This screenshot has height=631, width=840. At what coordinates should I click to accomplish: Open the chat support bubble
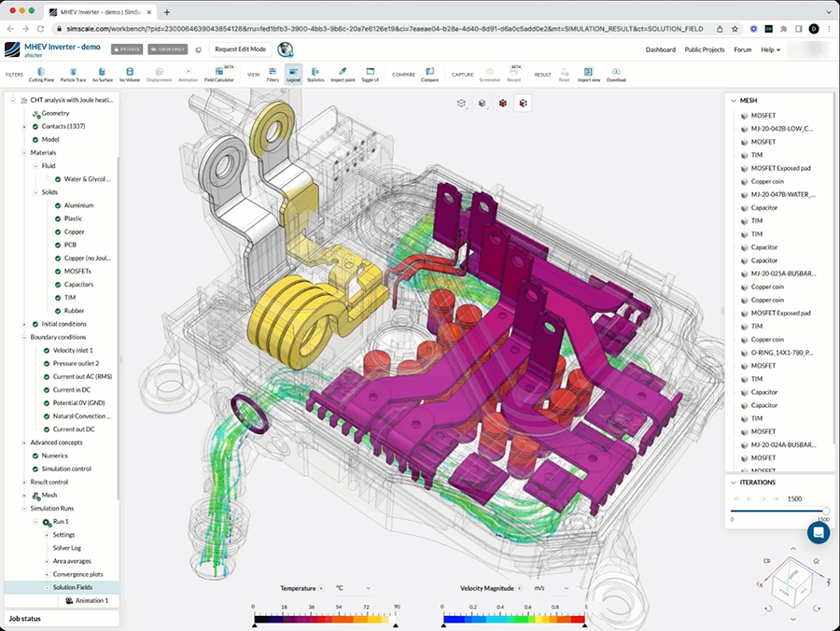819,532
